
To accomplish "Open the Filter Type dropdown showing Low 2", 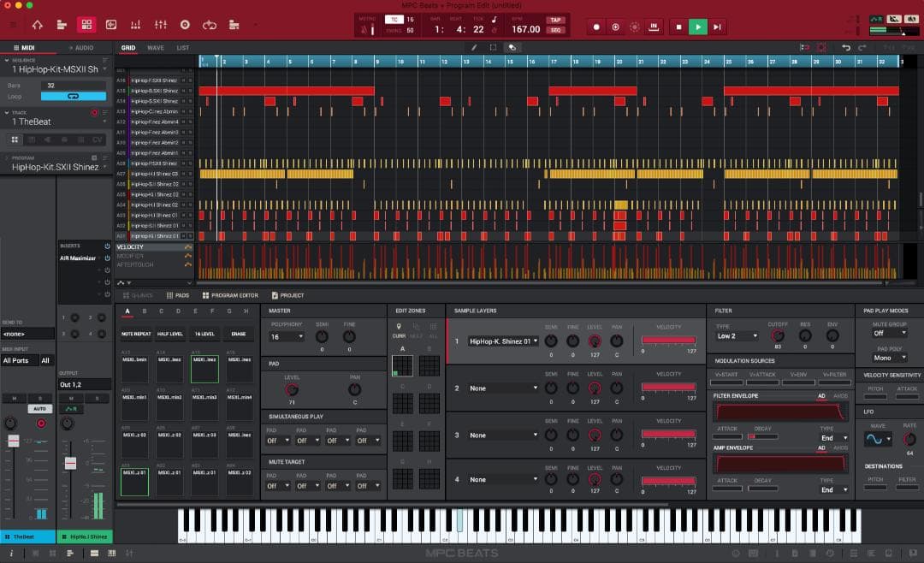I will coord(737,335).
